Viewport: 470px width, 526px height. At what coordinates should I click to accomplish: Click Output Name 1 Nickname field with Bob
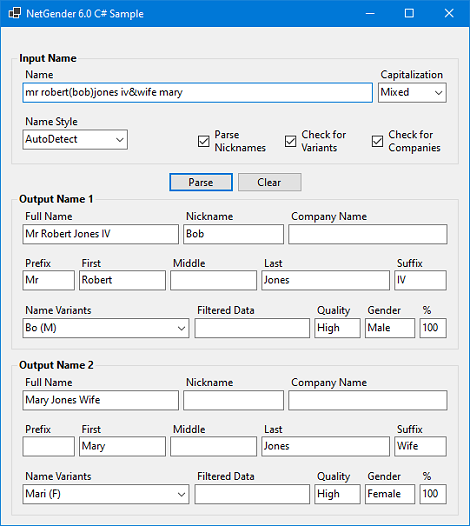[x=233, y=234]
